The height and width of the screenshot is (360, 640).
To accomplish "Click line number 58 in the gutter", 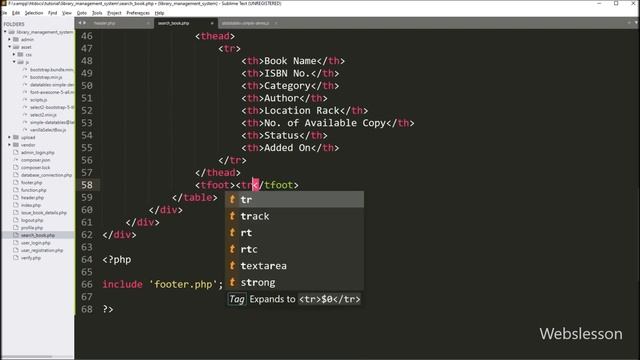I will click(87, 185).
